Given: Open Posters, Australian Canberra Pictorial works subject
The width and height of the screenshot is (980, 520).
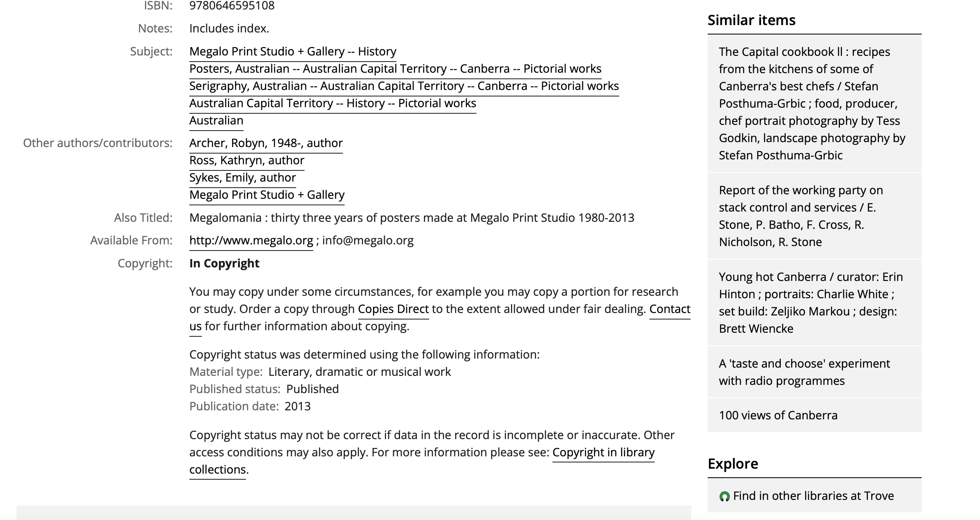Looking at the screenshot, I should coord(395,69).
